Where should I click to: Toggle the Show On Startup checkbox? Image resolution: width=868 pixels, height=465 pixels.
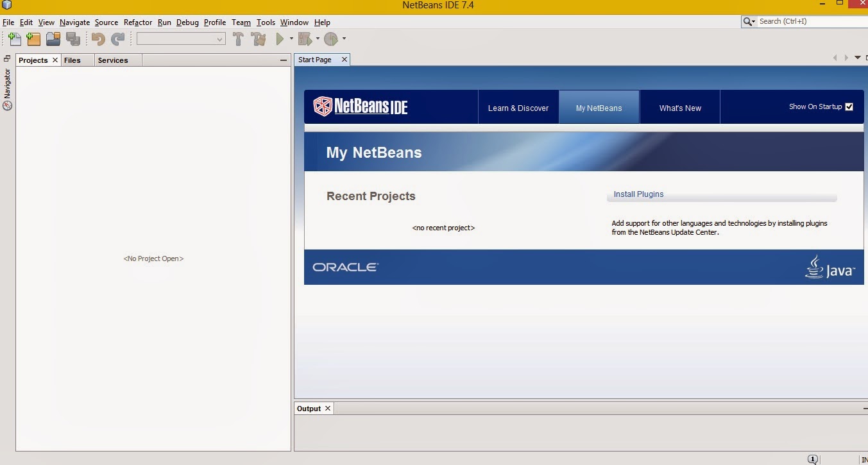(x=849, y=106)
